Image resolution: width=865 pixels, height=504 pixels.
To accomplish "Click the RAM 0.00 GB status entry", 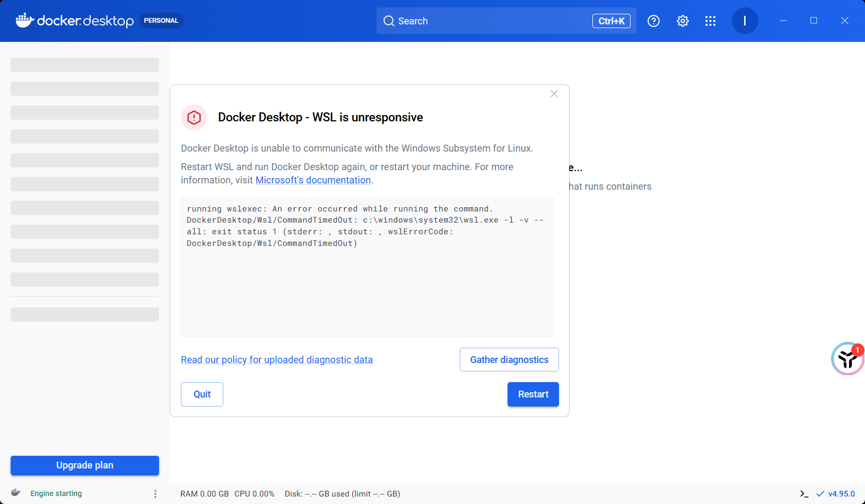I will coord(205,494).
